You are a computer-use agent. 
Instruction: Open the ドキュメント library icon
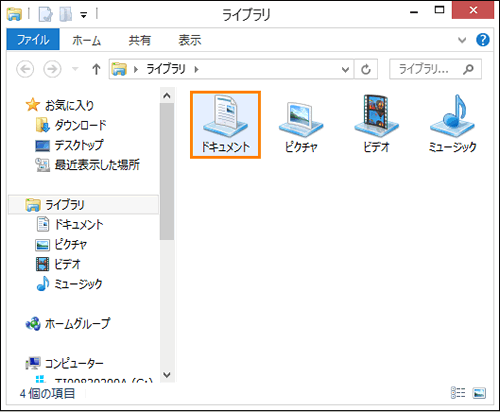click(x=225, y=124)
